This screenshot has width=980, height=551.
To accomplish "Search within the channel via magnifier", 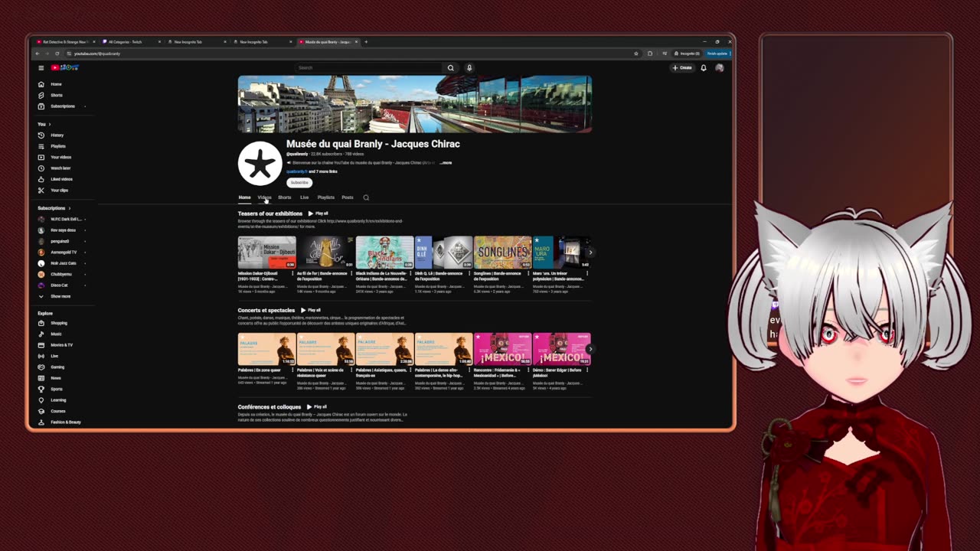I will (x=366, y=197).
